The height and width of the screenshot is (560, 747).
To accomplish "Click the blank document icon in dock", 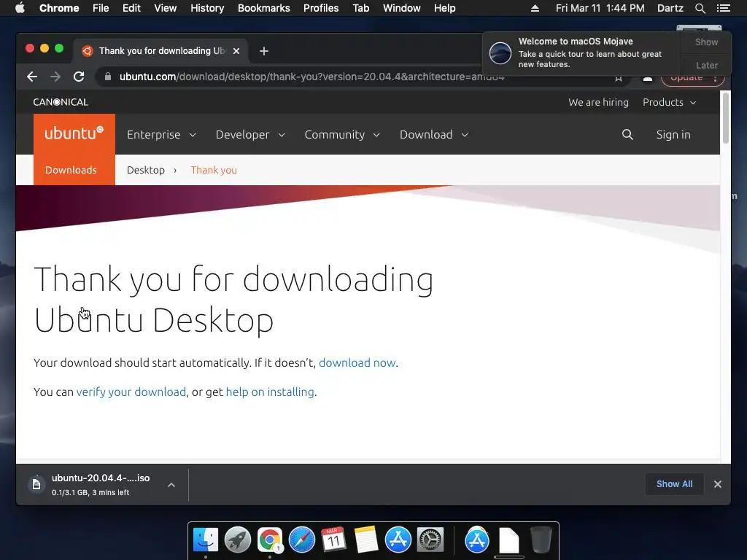I will (508, 540).
